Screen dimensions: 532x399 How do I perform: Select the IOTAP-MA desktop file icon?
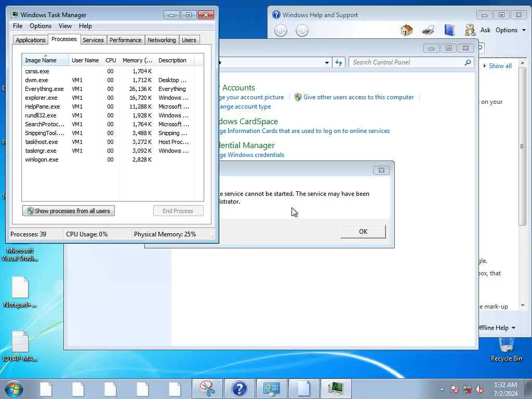point(20,346)
